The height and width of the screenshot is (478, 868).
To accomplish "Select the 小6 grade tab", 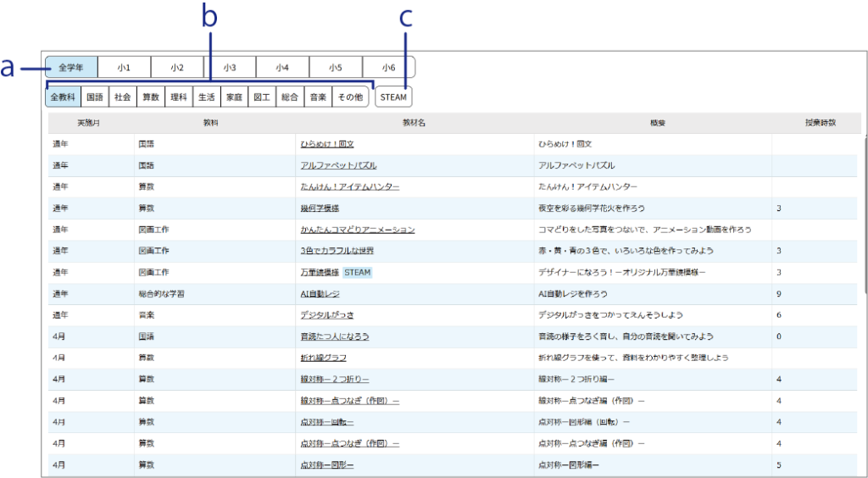I will pyautogui.click(x=388, y=68).
